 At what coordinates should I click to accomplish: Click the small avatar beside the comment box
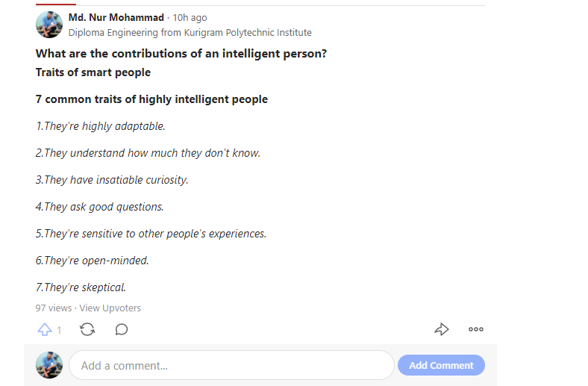tap(49, 365)
